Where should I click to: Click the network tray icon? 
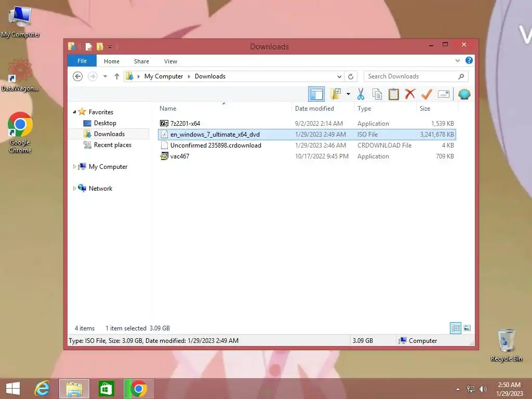(x=470, y=389)
